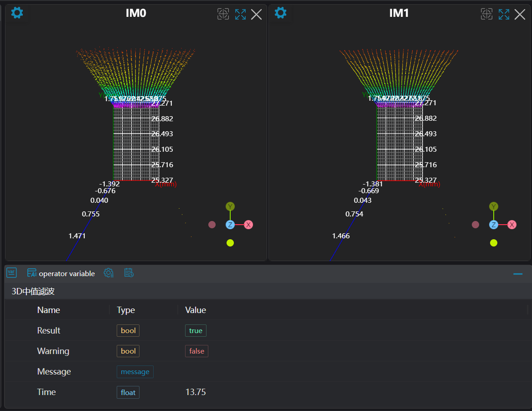Expand IM1 viewer to fullscreen
Image resolution: width=532 pixels, height=411 pixels.
pos(504,14)
